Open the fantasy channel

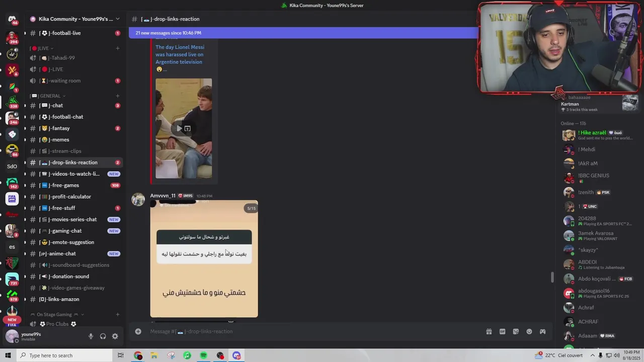tap(74, 128)
